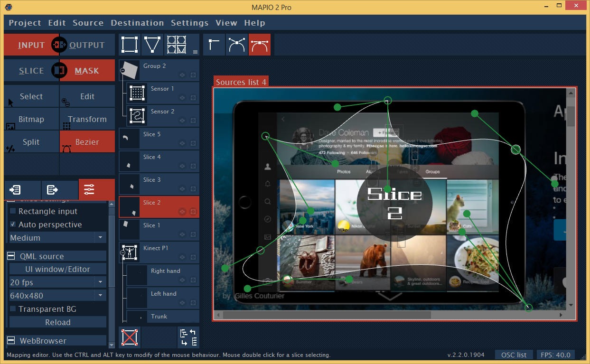Open the slice order arrangement icon
The image size is (590, 364).
point(188,337)
